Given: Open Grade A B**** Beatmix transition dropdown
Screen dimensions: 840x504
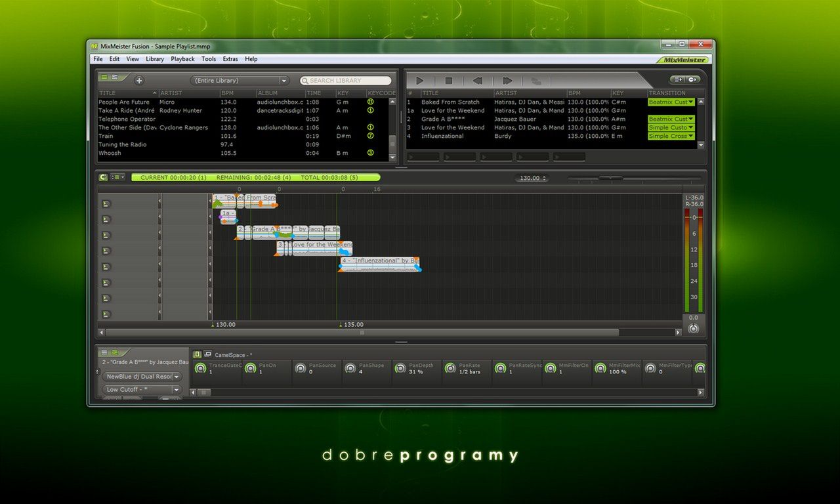Looking at the screenshot, I should [x=671, y=119].
